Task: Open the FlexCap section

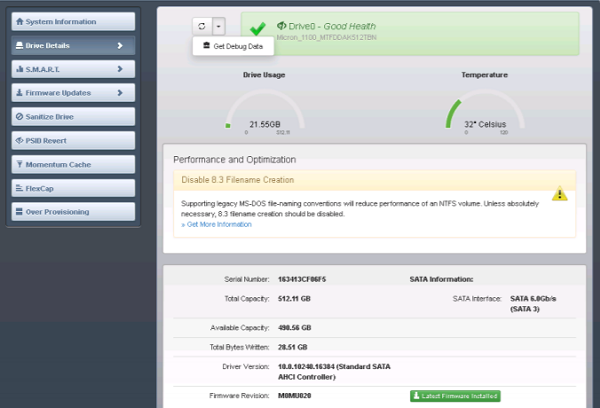Action: 73,188
